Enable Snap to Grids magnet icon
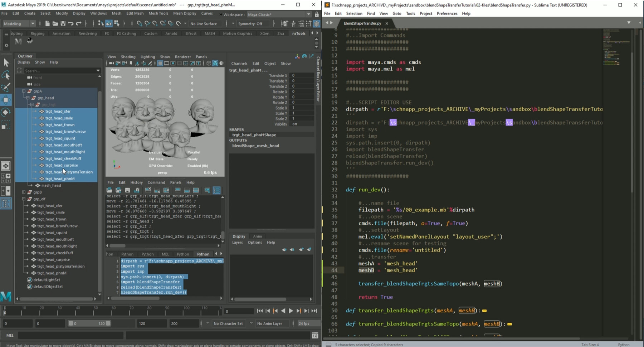 pyautogui.click(x=140, y=24)
